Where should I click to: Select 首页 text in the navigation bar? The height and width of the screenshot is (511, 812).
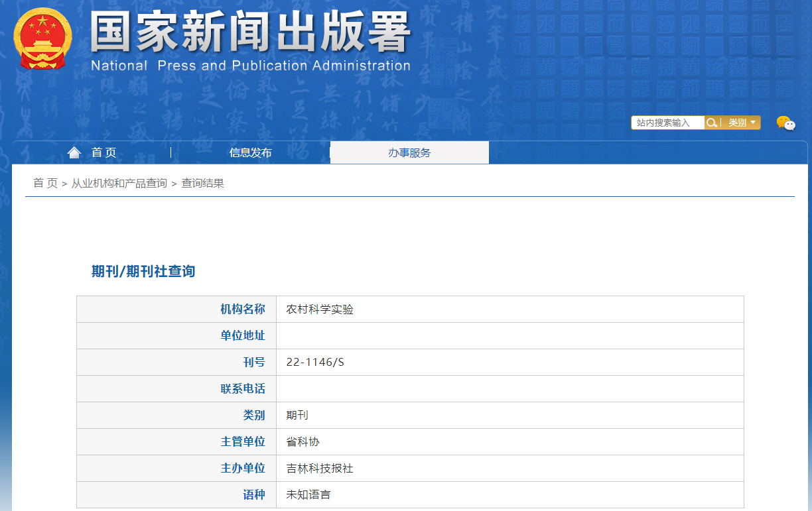click(x=103, y=152)
